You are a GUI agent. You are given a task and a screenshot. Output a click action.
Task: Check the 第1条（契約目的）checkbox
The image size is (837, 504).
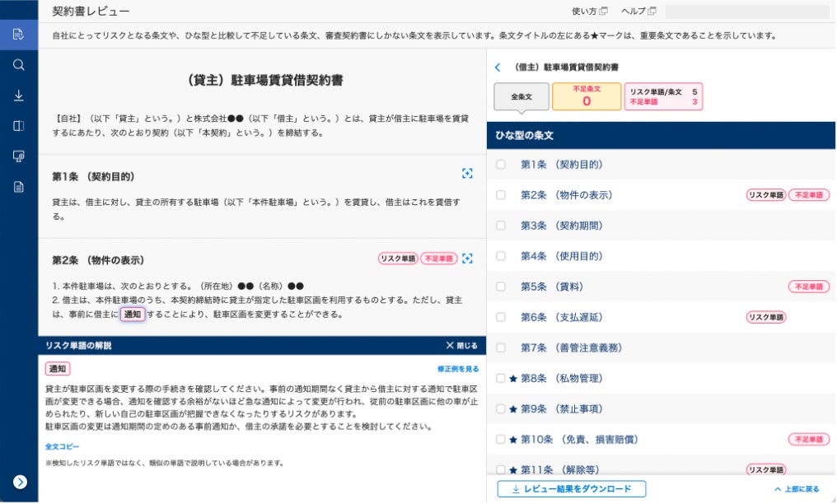pyautogui.click(x=501, y=165)
